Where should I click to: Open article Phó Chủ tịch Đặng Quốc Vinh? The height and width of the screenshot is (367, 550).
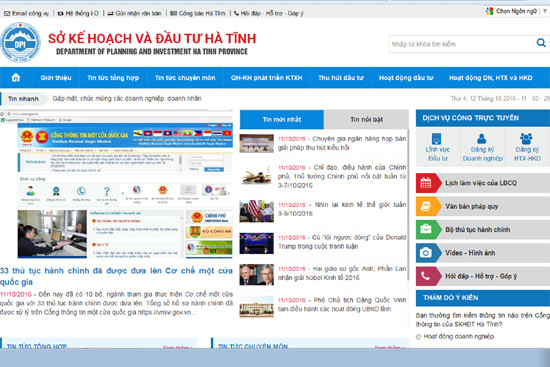point(342,304)
